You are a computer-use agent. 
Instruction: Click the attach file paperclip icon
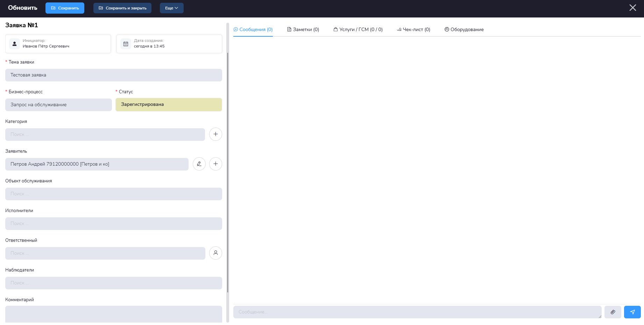(613, 312)
